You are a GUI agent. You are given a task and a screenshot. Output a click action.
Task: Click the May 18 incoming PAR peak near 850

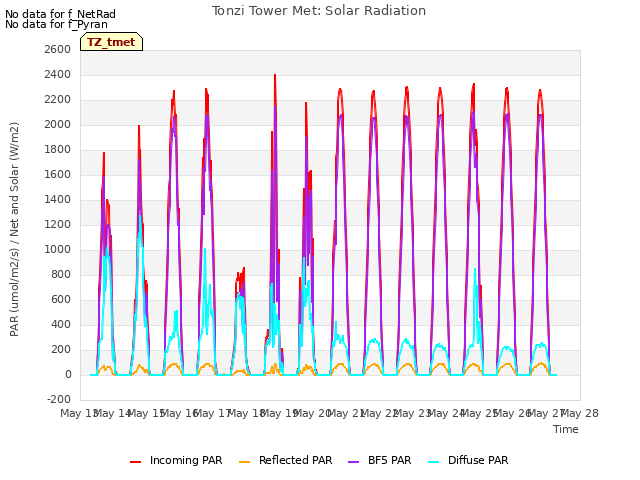244,269
